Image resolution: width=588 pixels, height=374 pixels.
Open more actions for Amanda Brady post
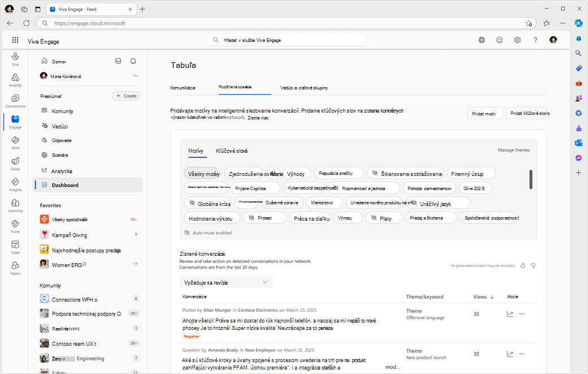(x=522, y=354)
